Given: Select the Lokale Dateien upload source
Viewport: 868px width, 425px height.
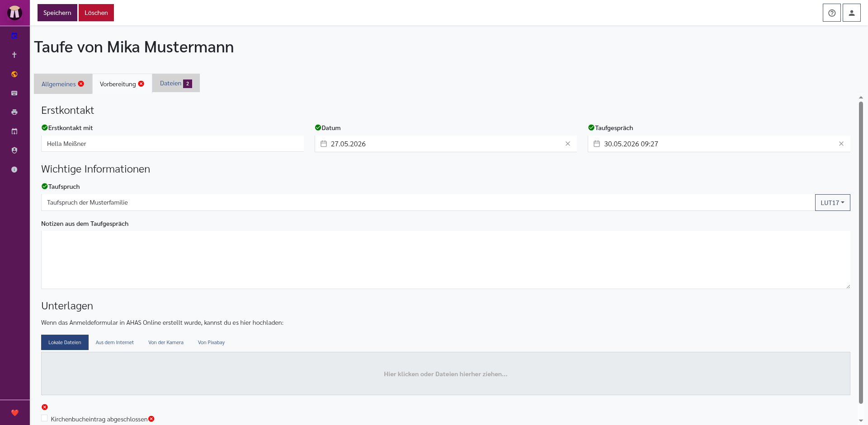Looking at the screenshot, I should click(x=65, y=342).
